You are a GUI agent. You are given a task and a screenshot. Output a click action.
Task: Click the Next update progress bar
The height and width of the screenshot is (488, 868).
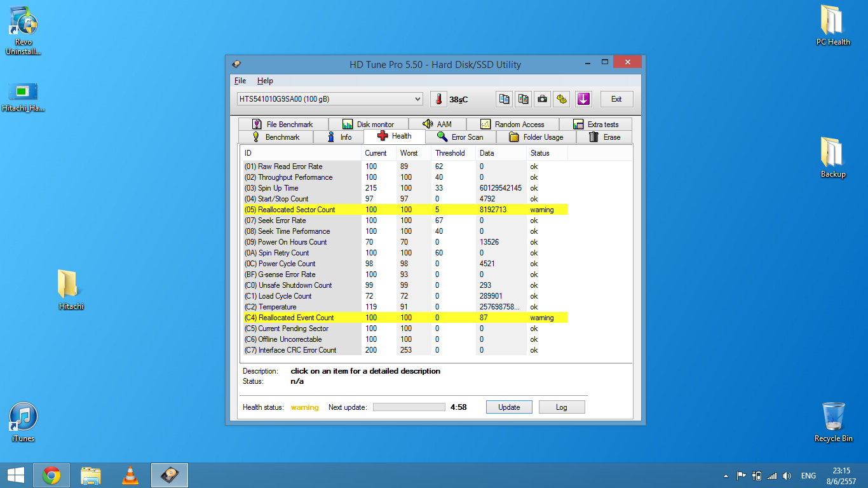pyautogui.click(x=409, y=407)
